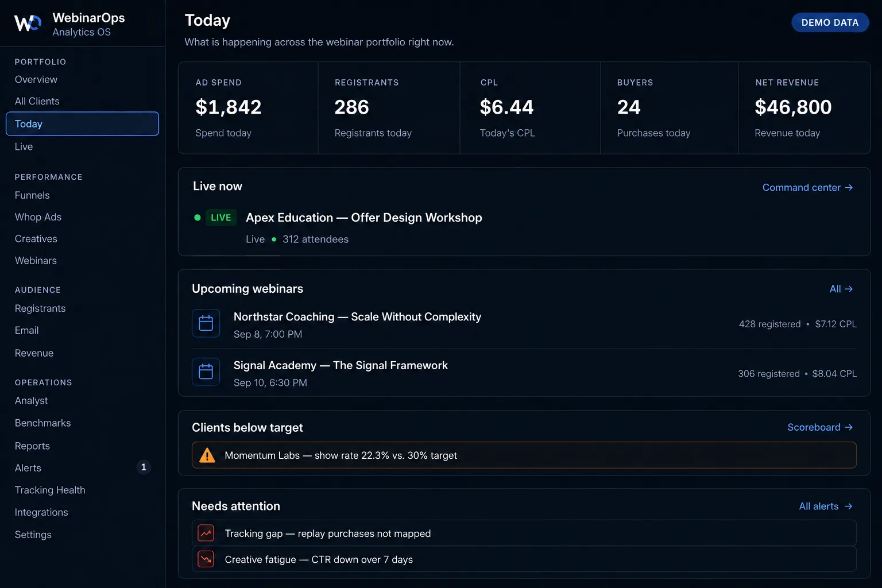The height and width of the screenshot is (588, 882).
Task: Click the $6.44 CPL value
Action: coord(507,107)
